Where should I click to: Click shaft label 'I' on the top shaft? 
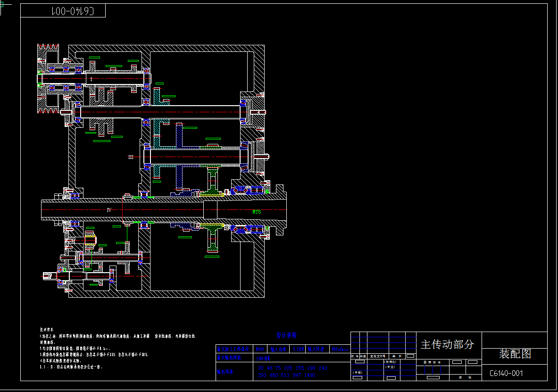[91, 79]
